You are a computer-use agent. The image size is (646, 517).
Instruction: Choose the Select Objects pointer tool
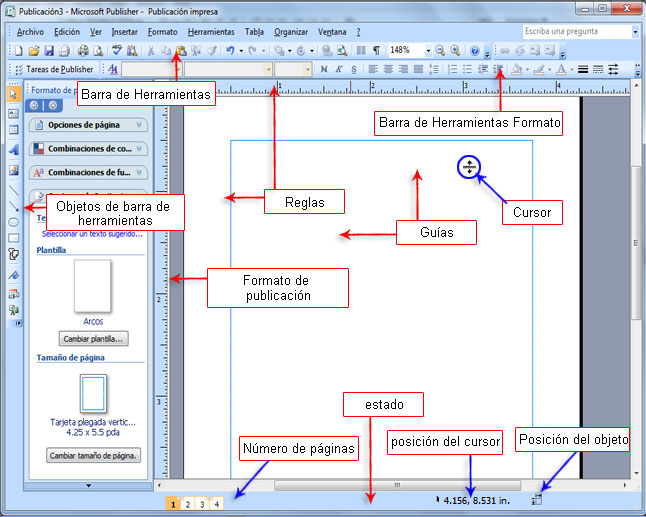click(13, 94)
